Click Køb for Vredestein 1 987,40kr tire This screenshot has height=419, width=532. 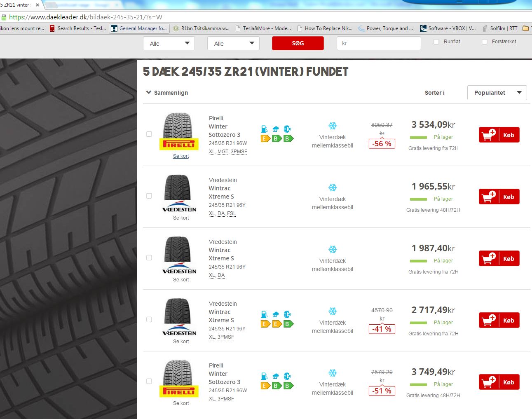tap(499, 258)
